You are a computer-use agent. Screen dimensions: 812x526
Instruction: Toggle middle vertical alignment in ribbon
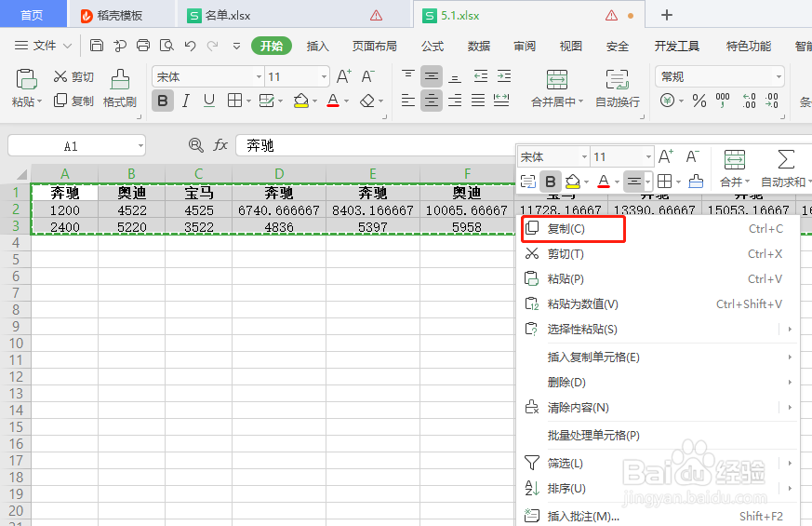click(431, 76)
